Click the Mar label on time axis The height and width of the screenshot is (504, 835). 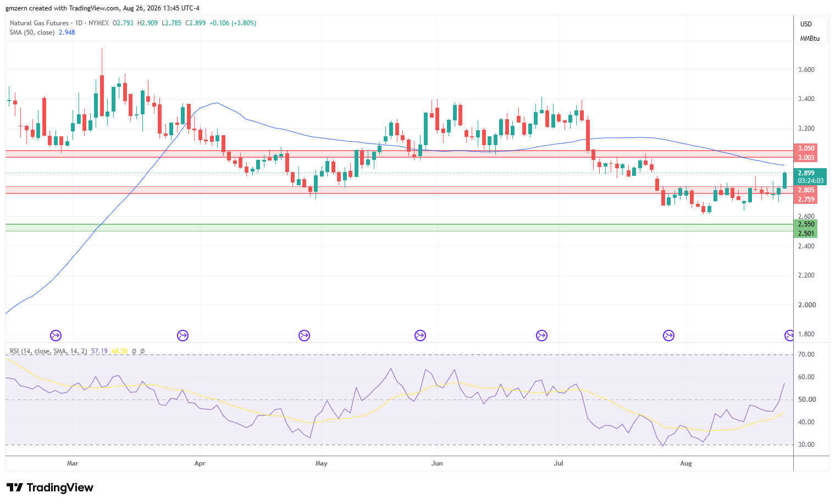click(x=73, y=463)
